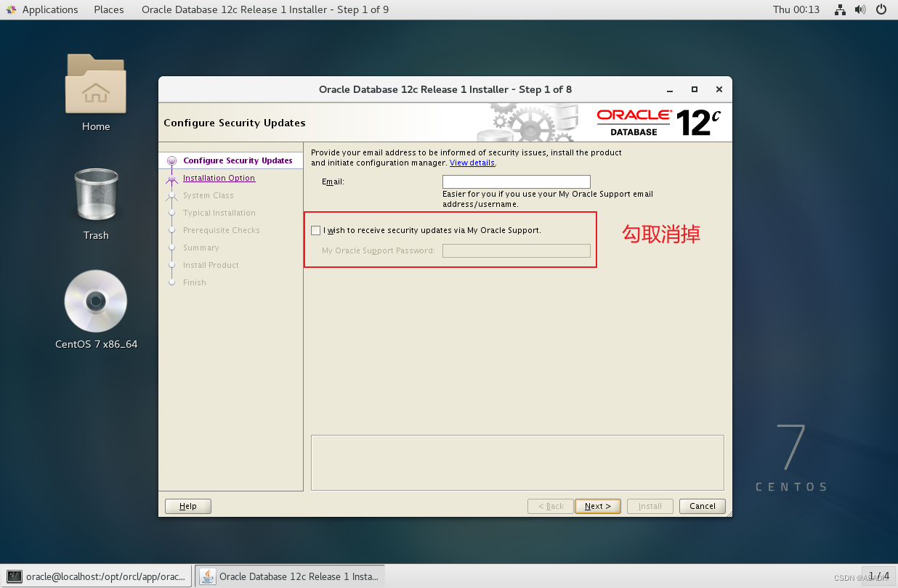The height and width of the screenshot is (588, 898).
Task: Click the My Oracle Support Password field
Action: coord(517,250)
